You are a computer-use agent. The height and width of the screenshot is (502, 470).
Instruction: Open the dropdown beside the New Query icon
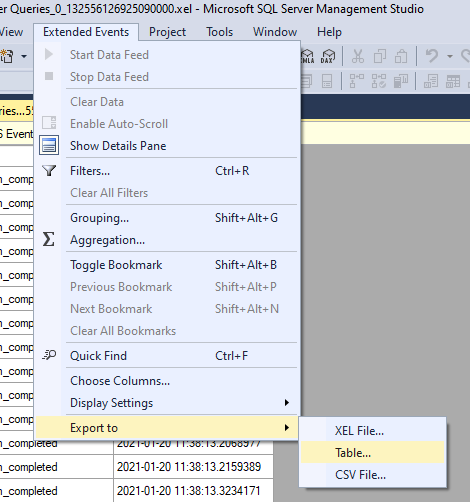point(24,56)
